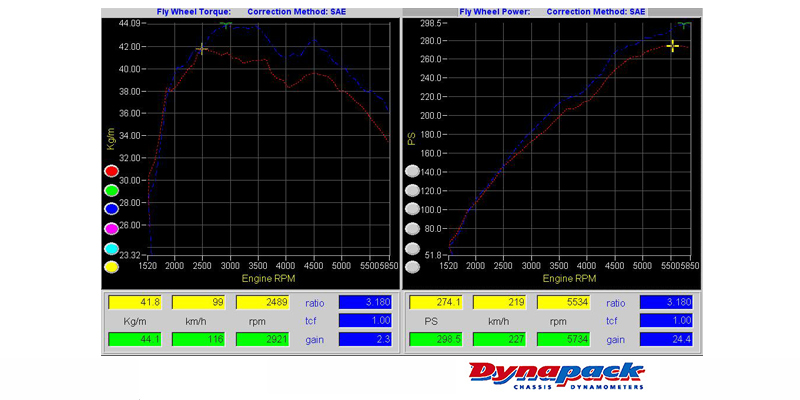Select the cyan run circle in torque chart
The height and width of the screenshot is (400, 800).
111,248
